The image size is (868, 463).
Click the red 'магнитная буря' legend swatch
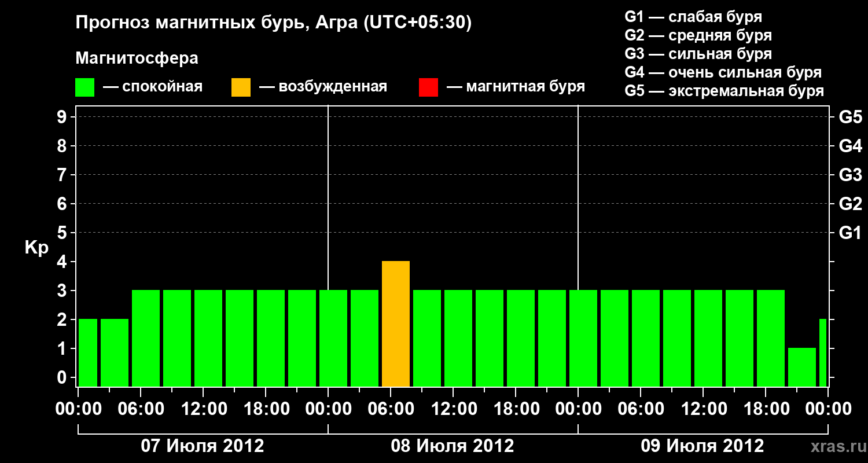click(x=429, y=87)
